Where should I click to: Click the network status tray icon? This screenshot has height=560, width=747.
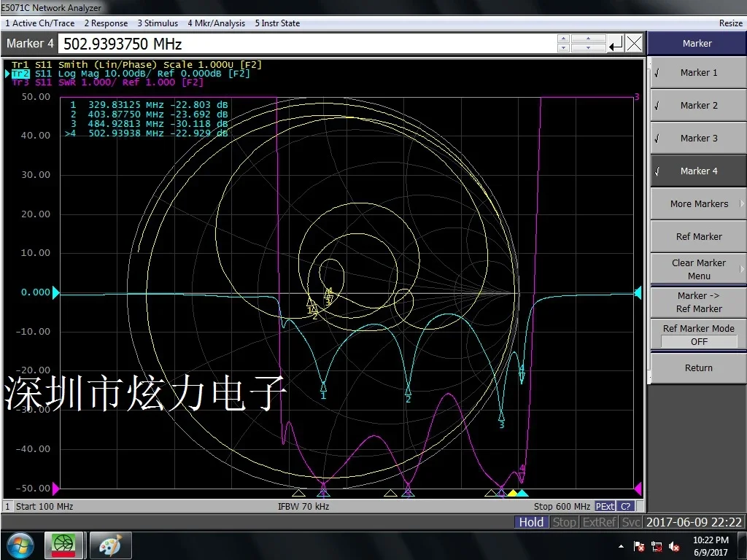click(x=657, y=546)
